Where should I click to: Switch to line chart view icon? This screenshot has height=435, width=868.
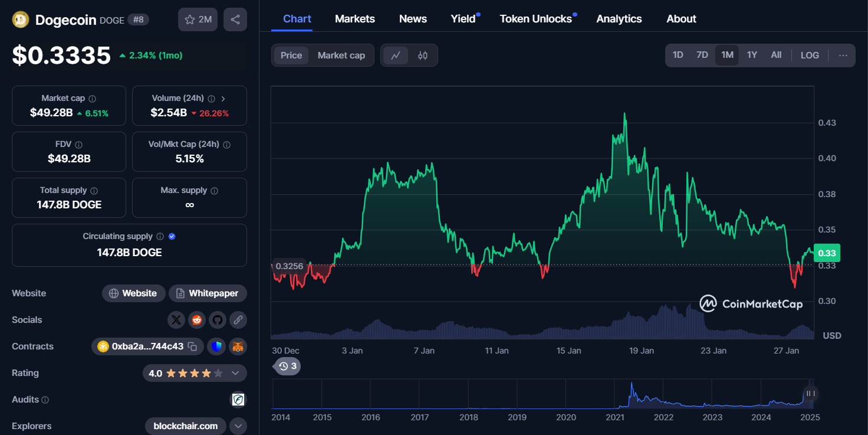coord(396,55)
